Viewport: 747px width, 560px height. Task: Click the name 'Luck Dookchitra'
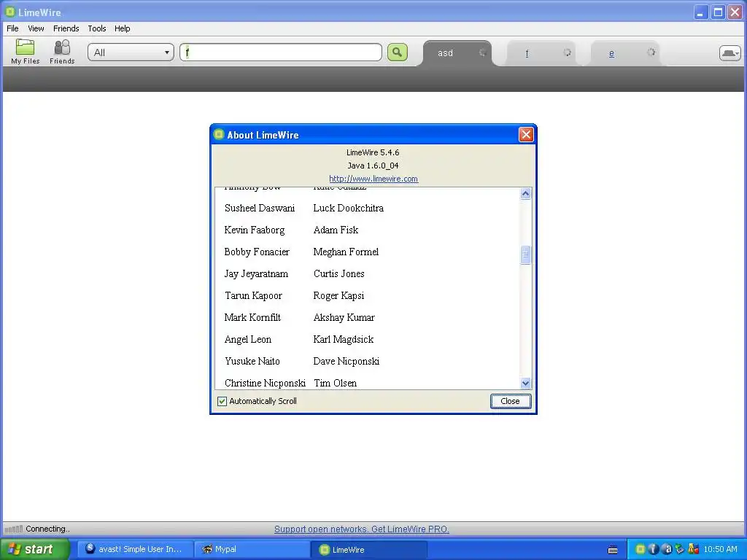coord(348,208)
